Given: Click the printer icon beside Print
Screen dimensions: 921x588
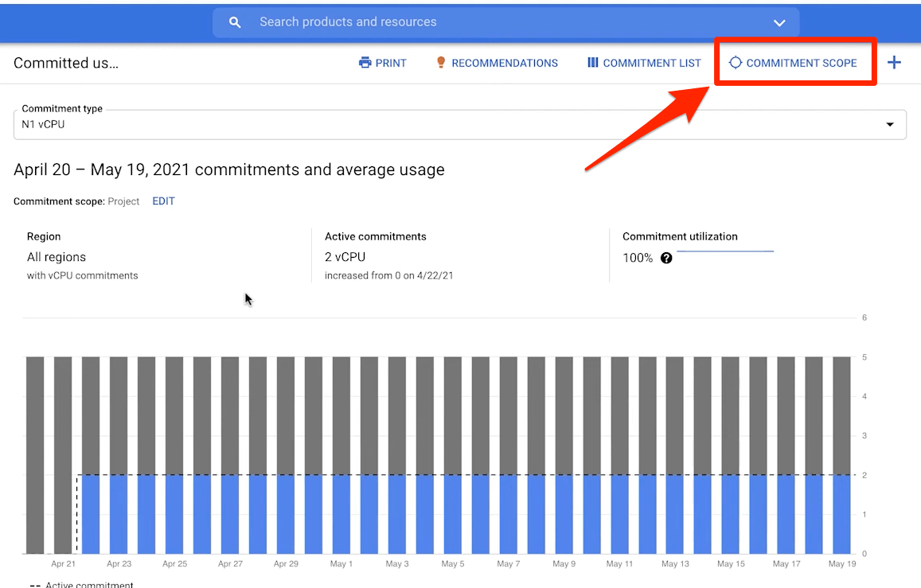Looking at the screenshot, I should click(365, 63).
